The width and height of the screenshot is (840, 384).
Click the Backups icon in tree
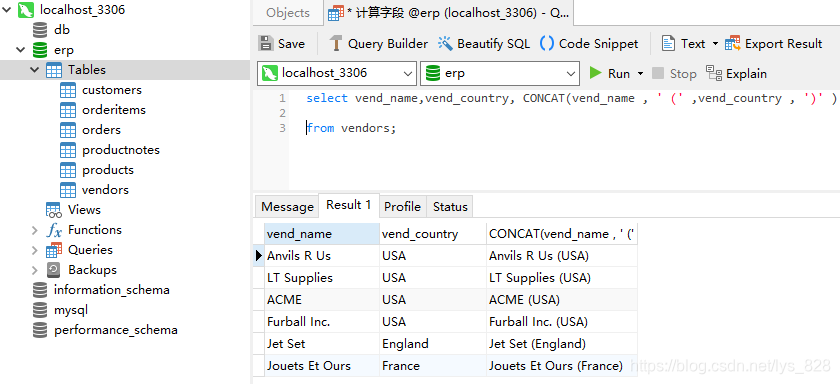(x=54, y=270)
